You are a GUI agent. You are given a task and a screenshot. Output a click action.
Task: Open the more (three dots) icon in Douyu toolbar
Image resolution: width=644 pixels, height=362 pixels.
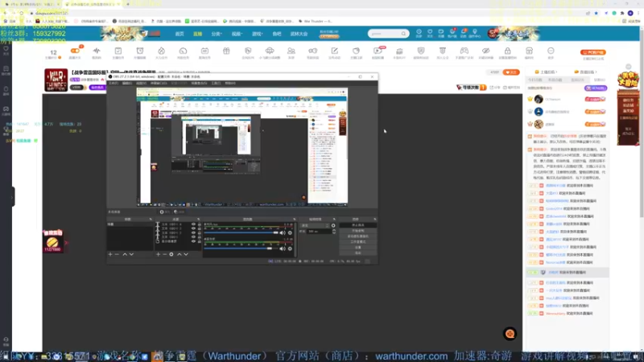point(551,51)
